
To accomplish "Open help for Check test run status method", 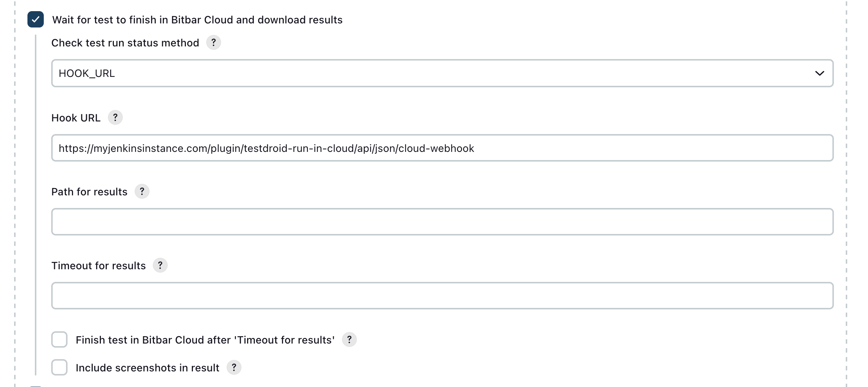I will point(214,43).
